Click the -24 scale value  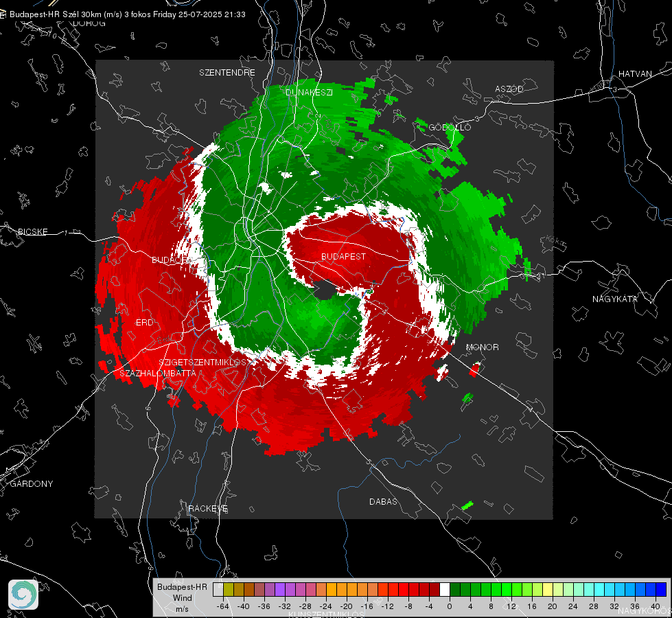click(x=326, y=606)
